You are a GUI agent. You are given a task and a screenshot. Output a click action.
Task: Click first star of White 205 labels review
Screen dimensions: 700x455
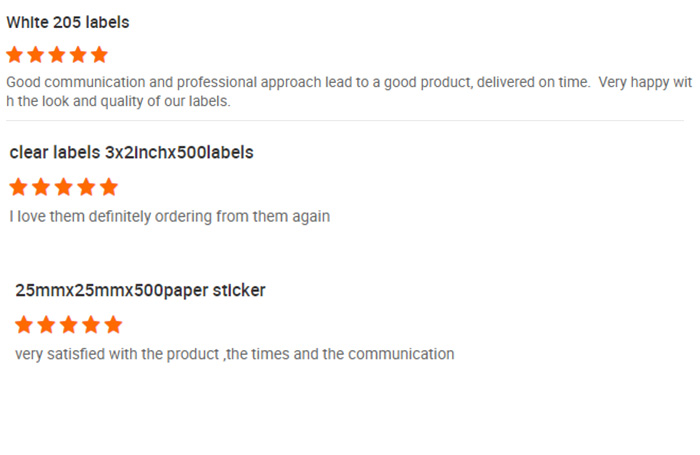point(15,55)
